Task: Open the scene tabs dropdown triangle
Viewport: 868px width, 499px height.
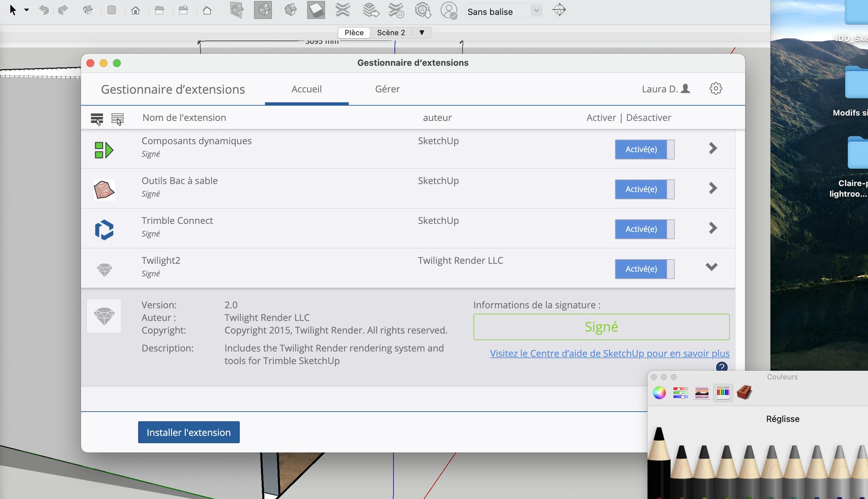Action: click(x=422, y=33)
